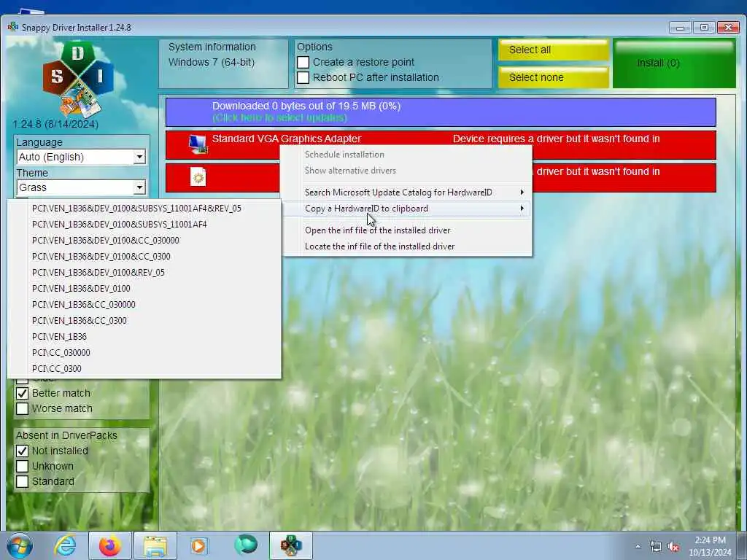Click the green Install (0) button

tap(674, 64)
